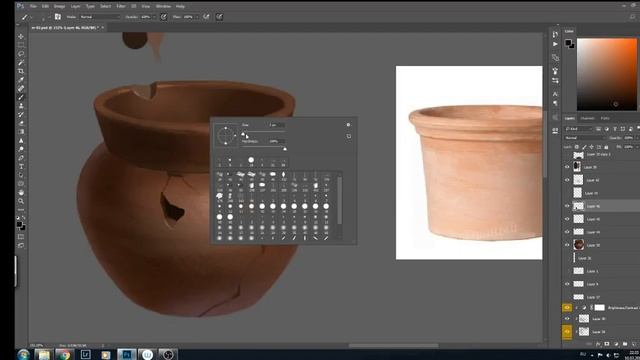Toggle visibility of Layer 9

(x=567, y=284)
